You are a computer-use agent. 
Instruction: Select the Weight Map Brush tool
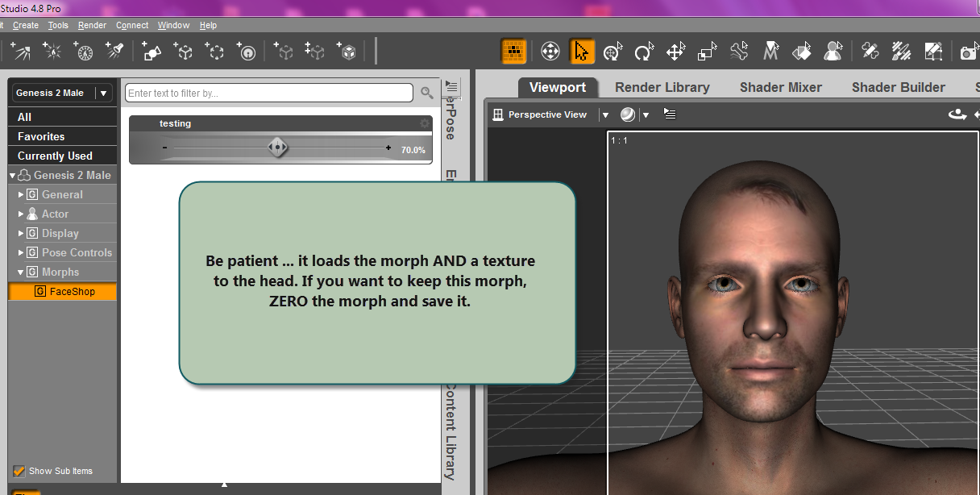tap(902, 52)
